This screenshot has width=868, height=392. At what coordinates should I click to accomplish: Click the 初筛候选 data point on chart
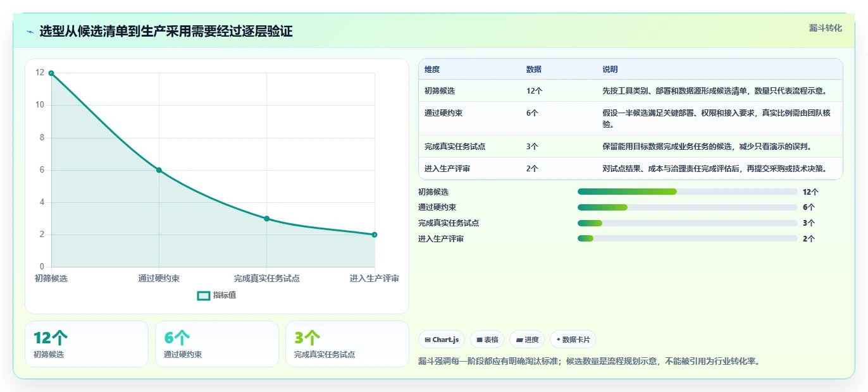[x=51, y=73]
